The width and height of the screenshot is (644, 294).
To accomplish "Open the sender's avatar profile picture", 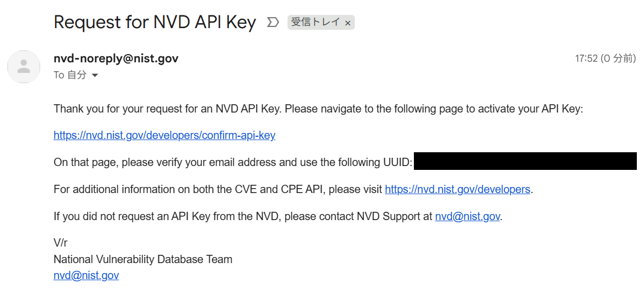I will [24, 67].
